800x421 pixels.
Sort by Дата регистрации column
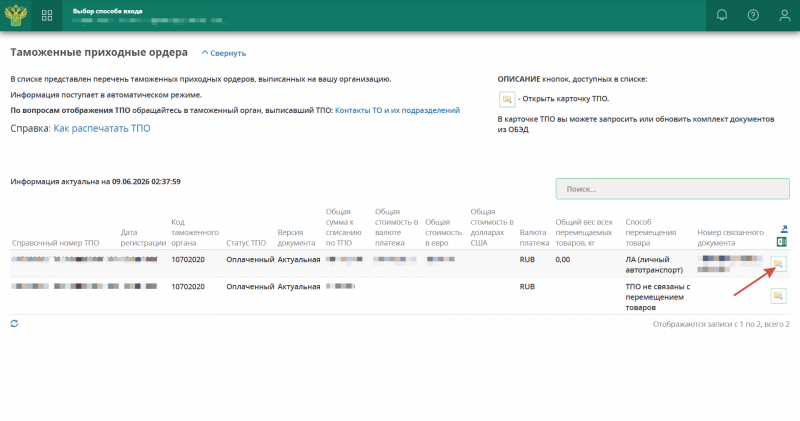143,237
